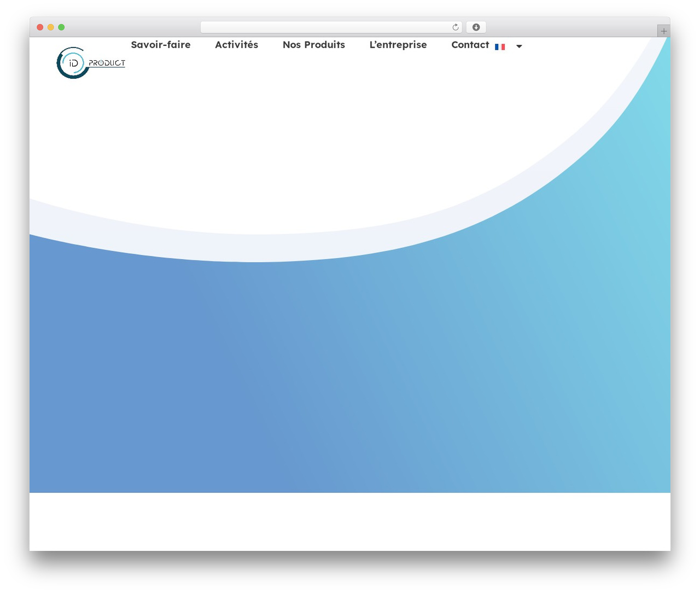Navigate to L'entreprise menu item
The height and width of the screenshot is (593, 700).
click(398, 45)
